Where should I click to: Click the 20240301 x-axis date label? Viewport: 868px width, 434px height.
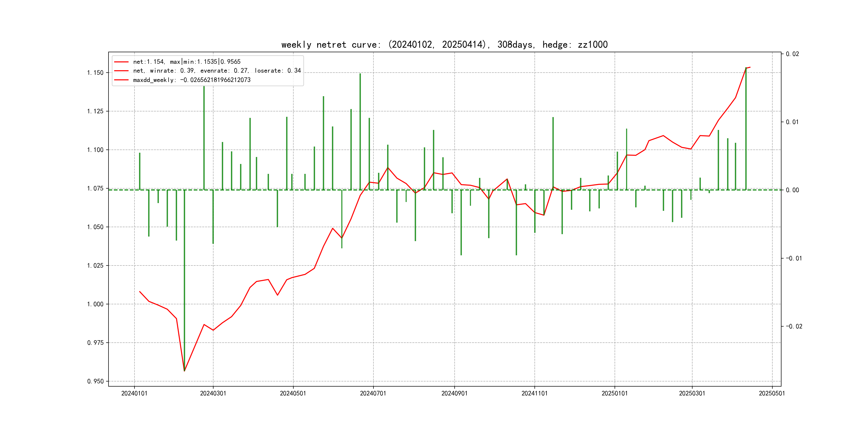coord(213,394)
